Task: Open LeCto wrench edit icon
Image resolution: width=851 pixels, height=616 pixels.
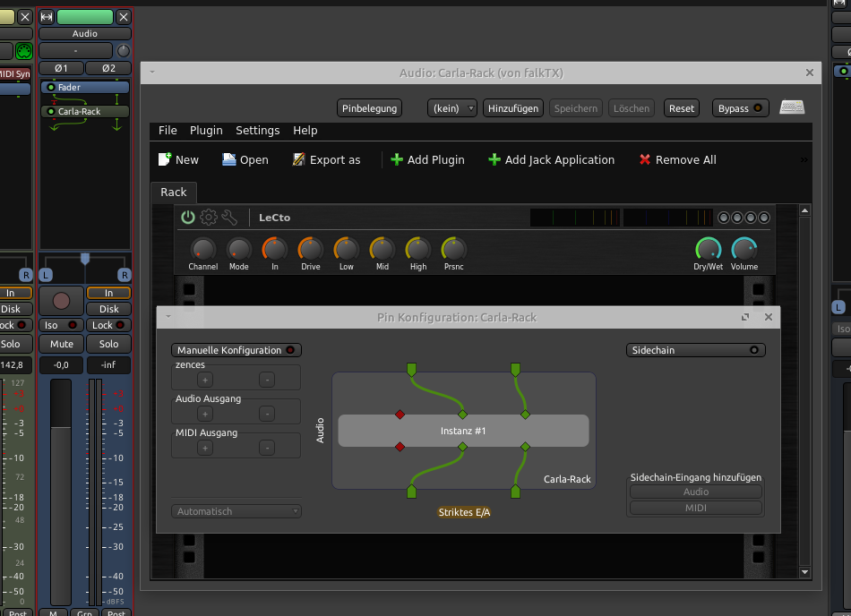Action: (229, 218)
